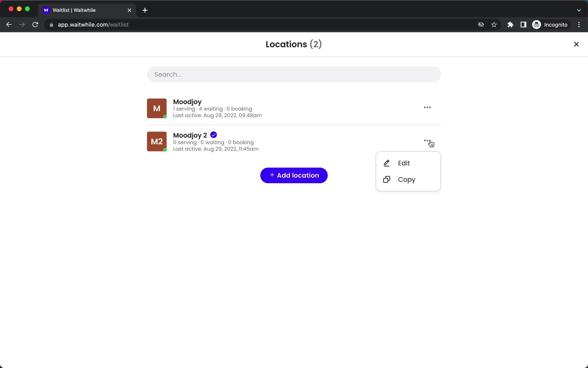Click the Edit icon in context menu
Image resolution: width=588 pixels, height=368 pixels.
[386, 163]
